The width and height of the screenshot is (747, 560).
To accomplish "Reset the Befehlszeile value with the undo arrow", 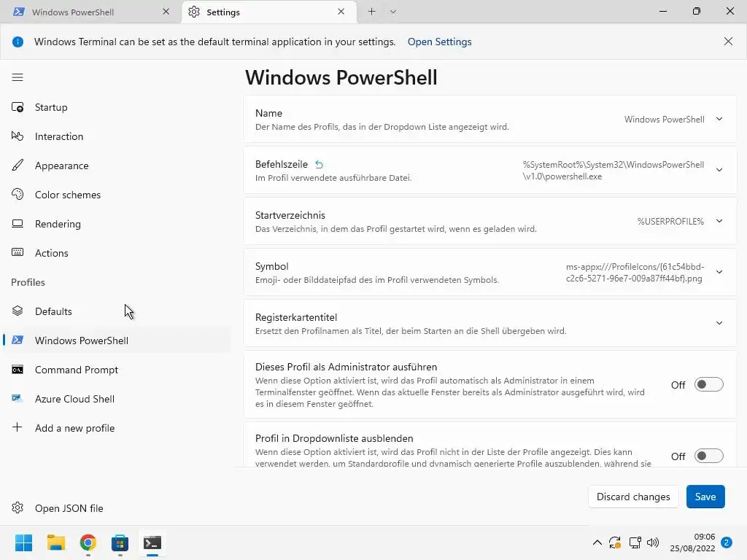I will click(x=320, y=165).
